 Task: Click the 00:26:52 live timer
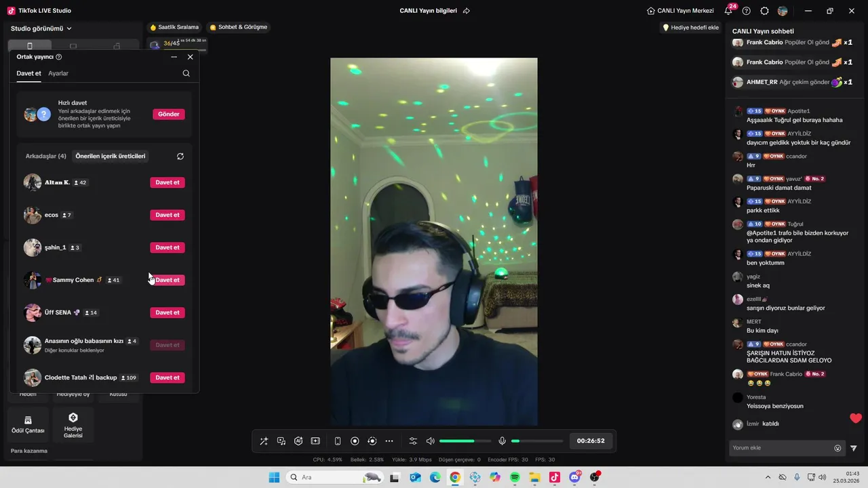(591, 441)
